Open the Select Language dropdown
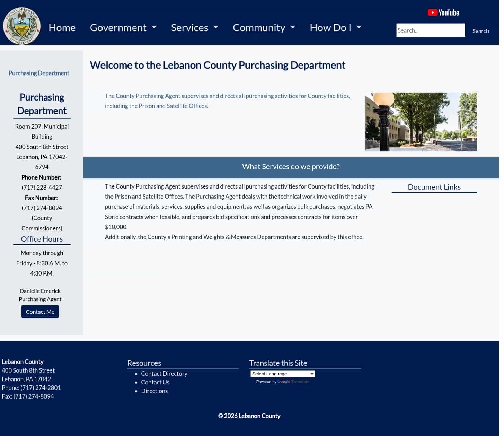 coord(282,374)
